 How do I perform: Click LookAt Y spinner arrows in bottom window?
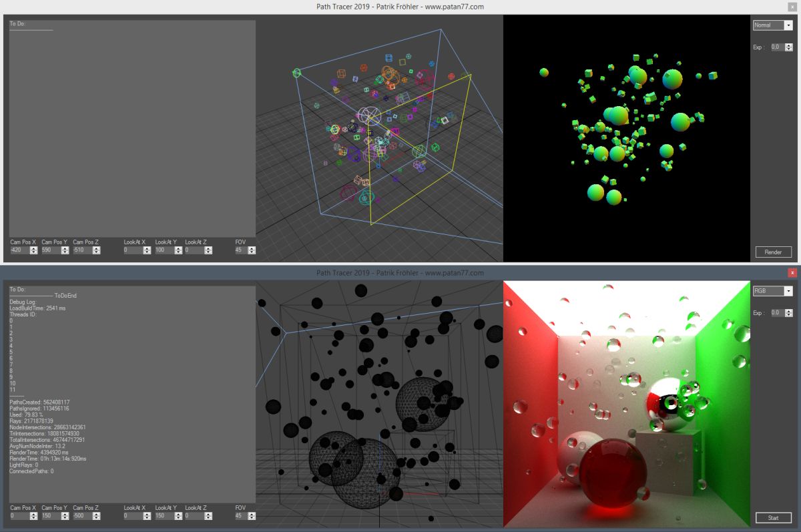[x=178, y=516]
